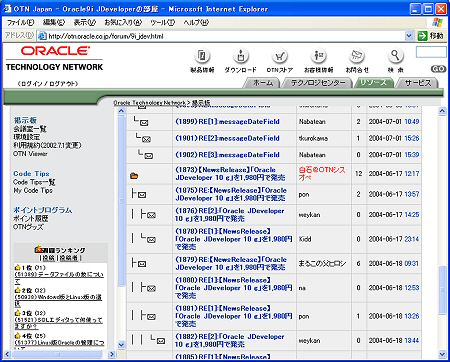Screen dimensions: 450x362
Task: Click the ログイン / ログアウト link
Action: pyautogui.click(x=48, y=84)
